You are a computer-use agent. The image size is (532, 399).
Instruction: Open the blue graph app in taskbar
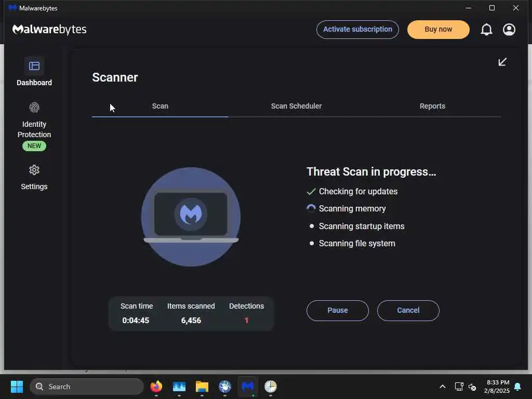[x=179, y=387]
